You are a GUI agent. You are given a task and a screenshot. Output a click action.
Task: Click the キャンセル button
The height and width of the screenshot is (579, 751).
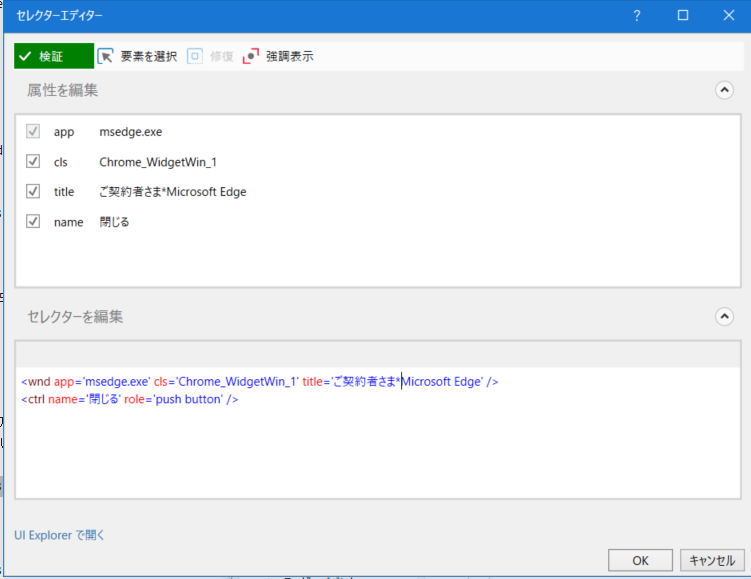[x=712, y=560]
